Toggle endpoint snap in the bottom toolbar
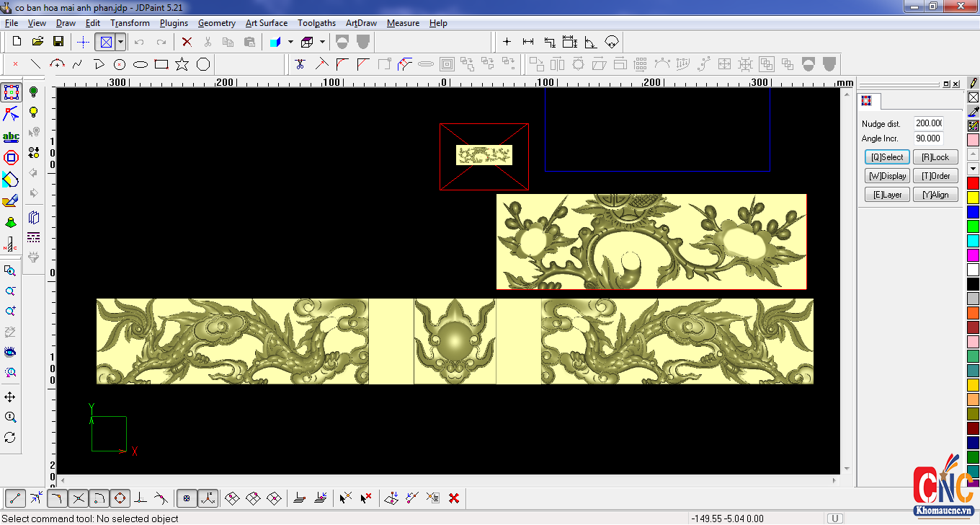The width and height of the screenshot is (980, 525). pos(16,498)
